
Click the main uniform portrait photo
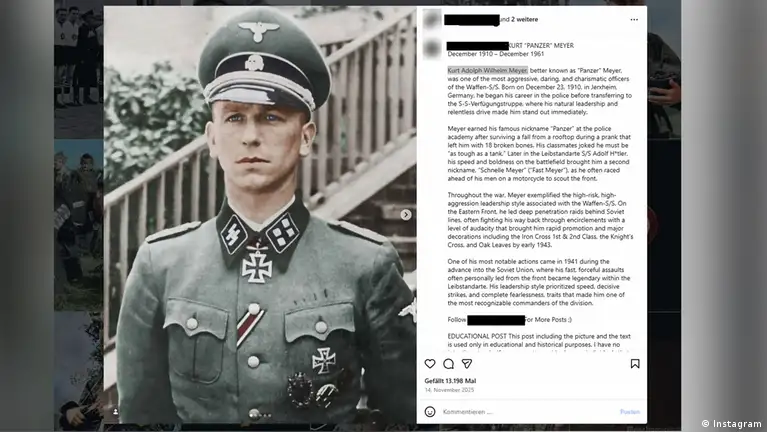coord(260,214)
